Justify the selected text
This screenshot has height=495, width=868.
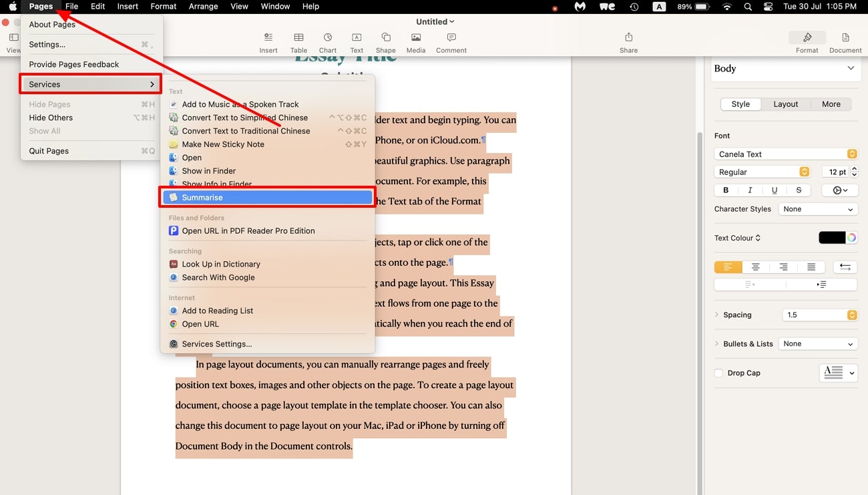pos(811,267)
